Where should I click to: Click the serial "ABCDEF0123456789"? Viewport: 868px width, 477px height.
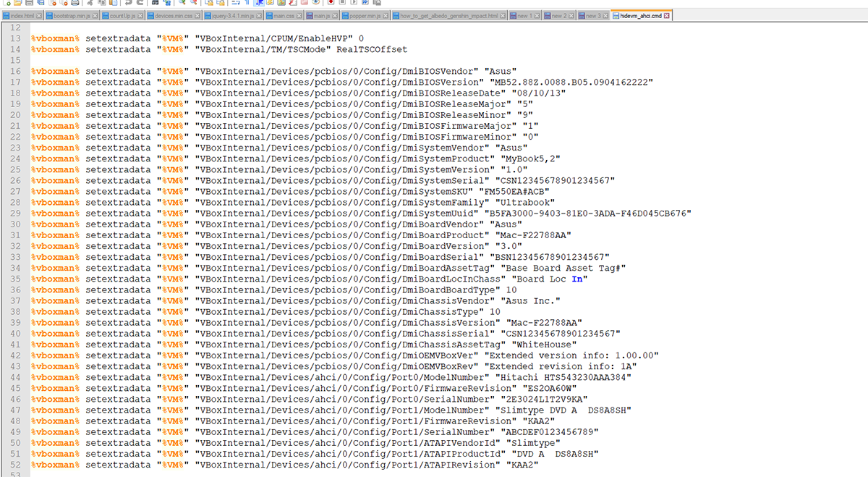coord(553,431)
